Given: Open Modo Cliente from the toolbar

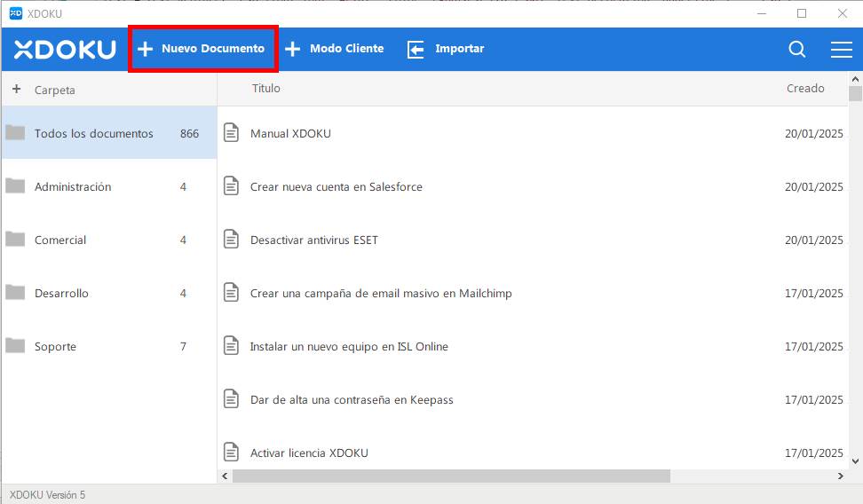Looking at the screenshot, I should click(x=334, y=49).
